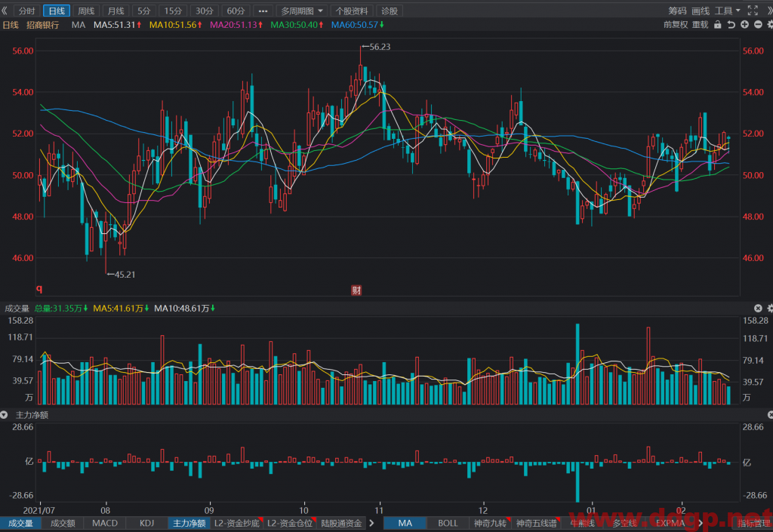Open the 工具 tools dropdown
This screenshot has width=773, height=532.
728,11
